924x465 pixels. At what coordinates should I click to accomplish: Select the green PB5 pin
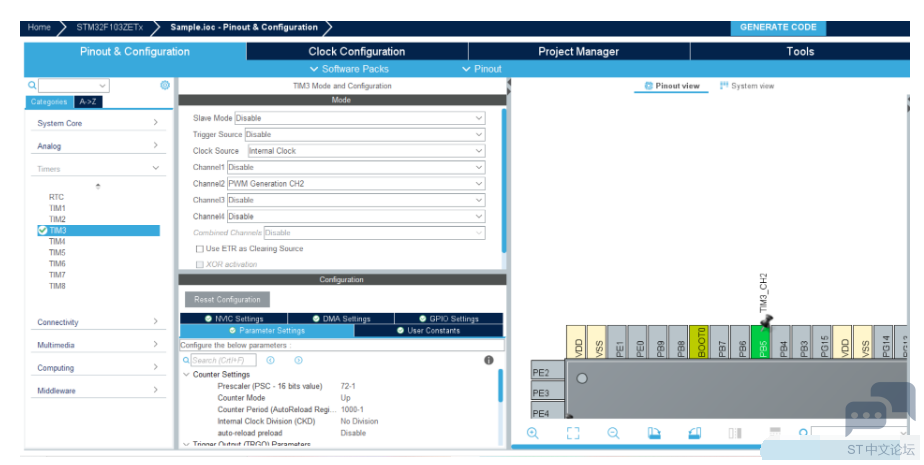(763, 341)
